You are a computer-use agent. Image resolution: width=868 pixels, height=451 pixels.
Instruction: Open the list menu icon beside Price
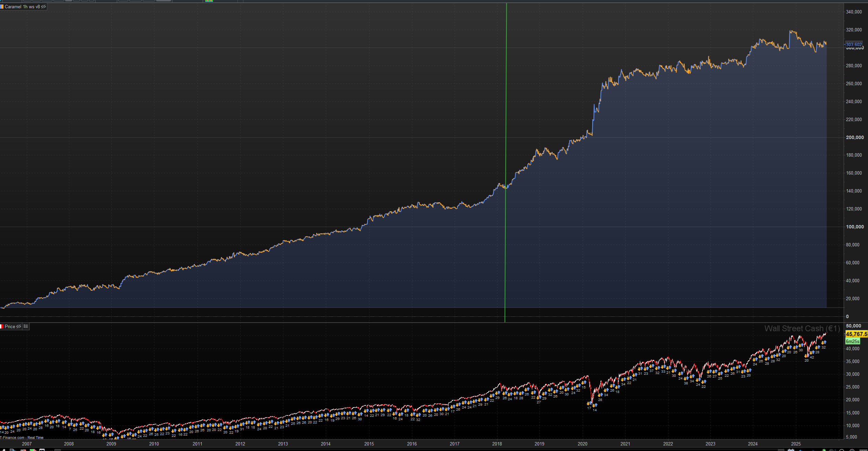(x=26, y=326)
